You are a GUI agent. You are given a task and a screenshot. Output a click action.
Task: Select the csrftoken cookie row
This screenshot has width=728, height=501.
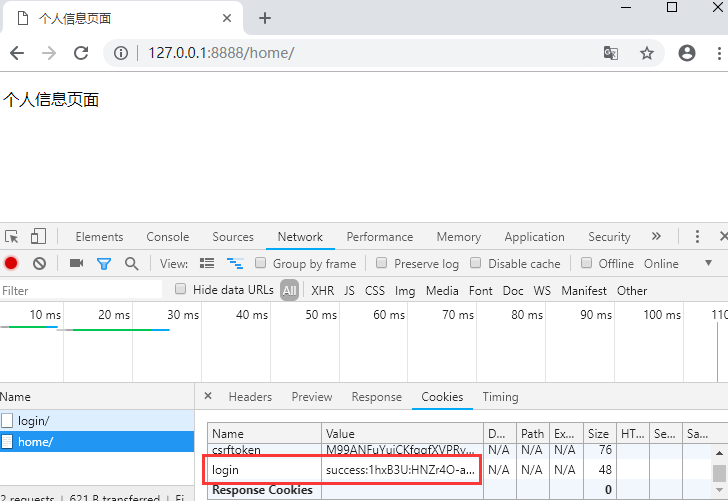[459, 450]
